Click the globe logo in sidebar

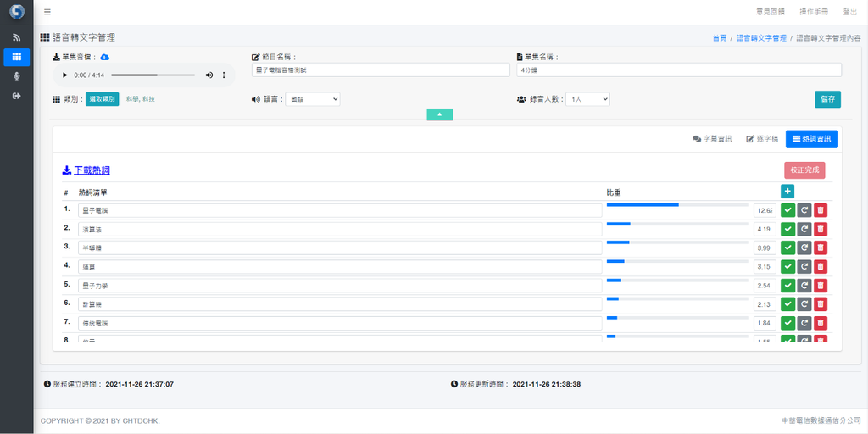[17, 12]
